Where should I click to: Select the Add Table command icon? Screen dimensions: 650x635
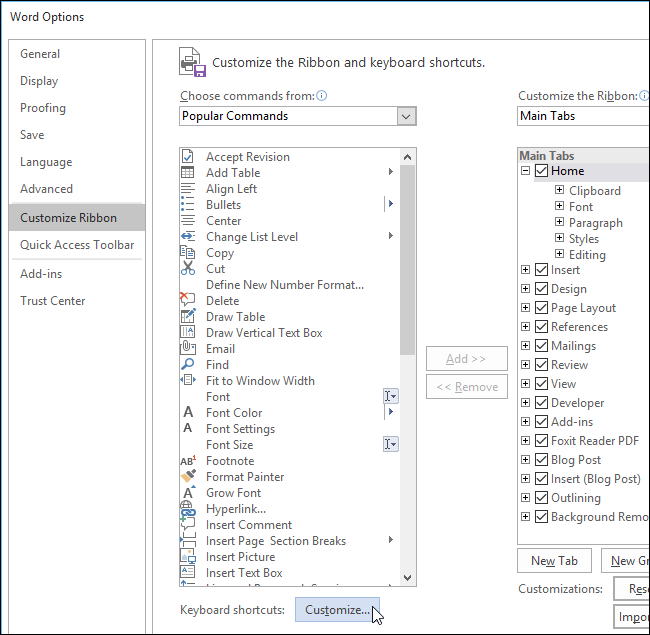coord(187,173)
